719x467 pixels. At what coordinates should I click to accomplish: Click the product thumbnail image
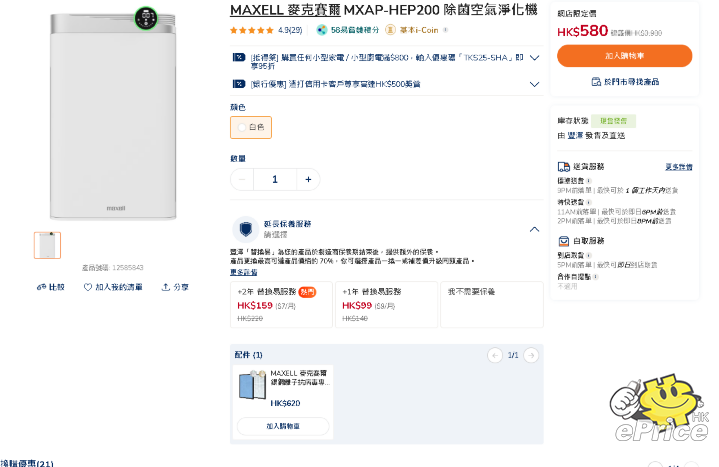click(x=47, y=245)
